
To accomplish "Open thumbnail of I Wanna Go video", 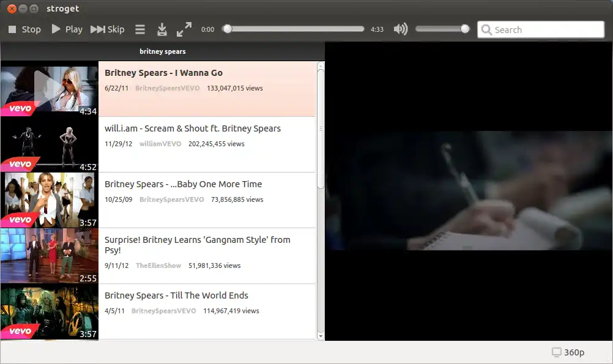I will click(x=50, y=89).
